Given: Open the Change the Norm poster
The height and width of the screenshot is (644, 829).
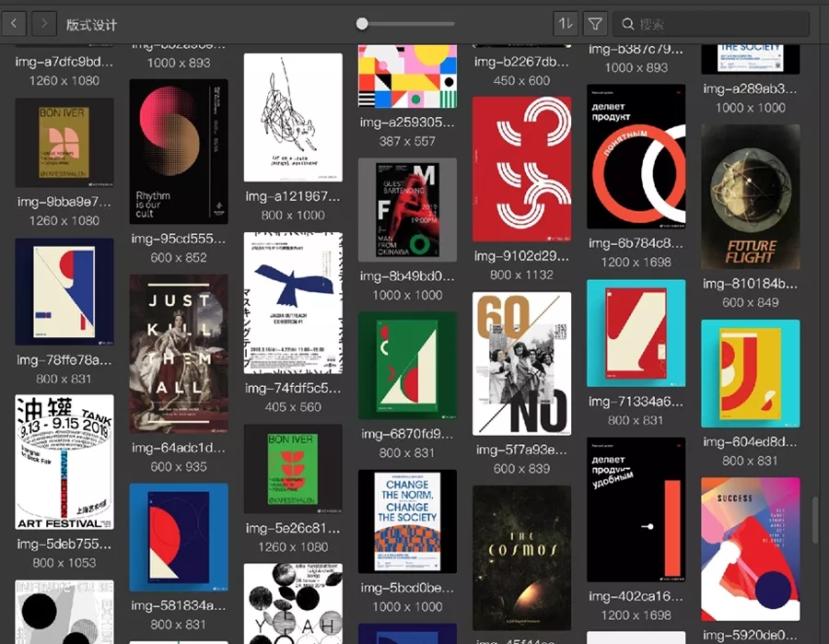Looking at the screenshot, I should coord(407,521).
